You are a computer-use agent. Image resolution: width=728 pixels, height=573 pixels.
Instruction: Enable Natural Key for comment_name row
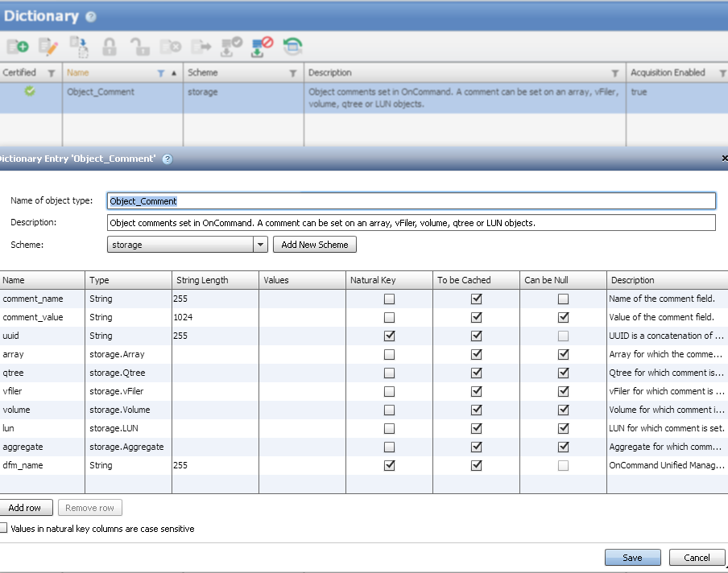tap(389, 299)
